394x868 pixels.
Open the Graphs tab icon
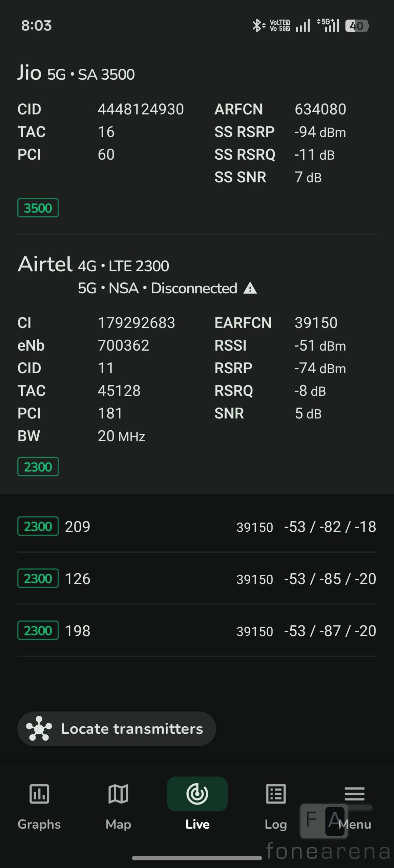pyautogui.click(x=39, y=794)
